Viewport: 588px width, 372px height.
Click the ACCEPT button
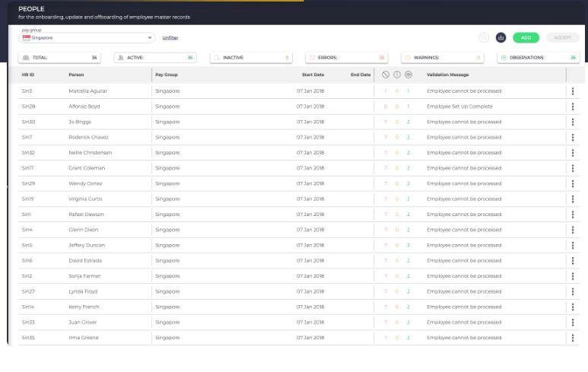(562, 37)
